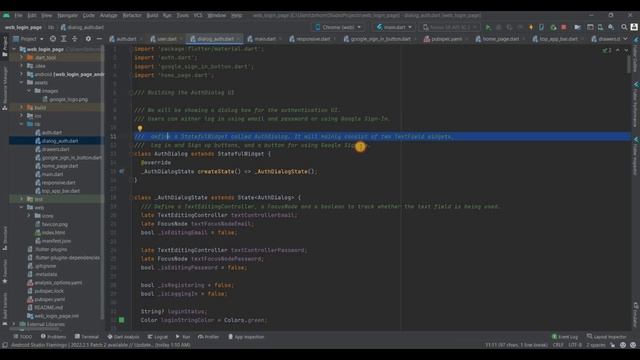Click the Android Studio logo icon
This screenshot has width=640, height=360.
[6, 16]
